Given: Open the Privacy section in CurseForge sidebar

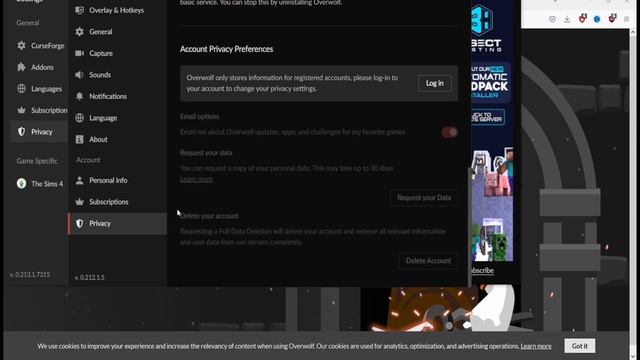Looking at the screenshot, I should pyautogui.click(x=39, y=132).
